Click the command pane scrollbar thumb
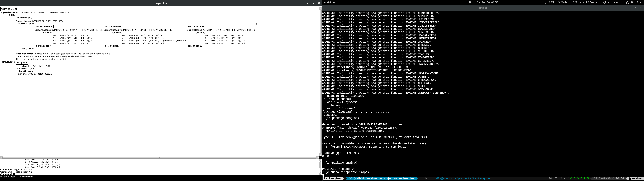Image resolution: width=644 pixels, height=181 pixels. click(x=320, y=170)
